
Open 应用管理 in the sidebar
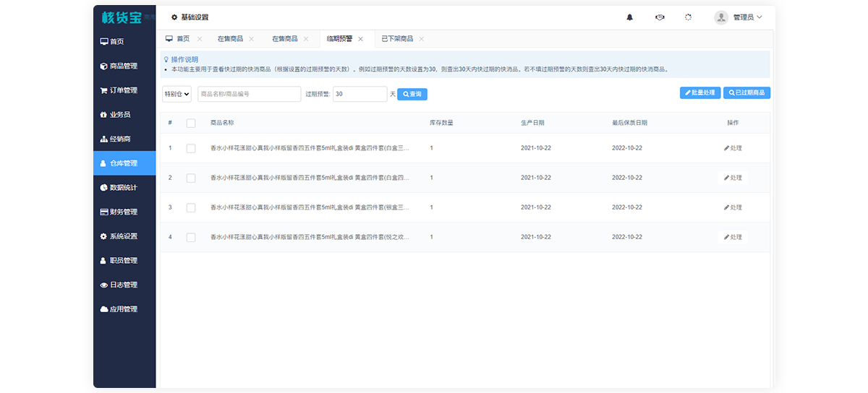click(x=124, y=309)
